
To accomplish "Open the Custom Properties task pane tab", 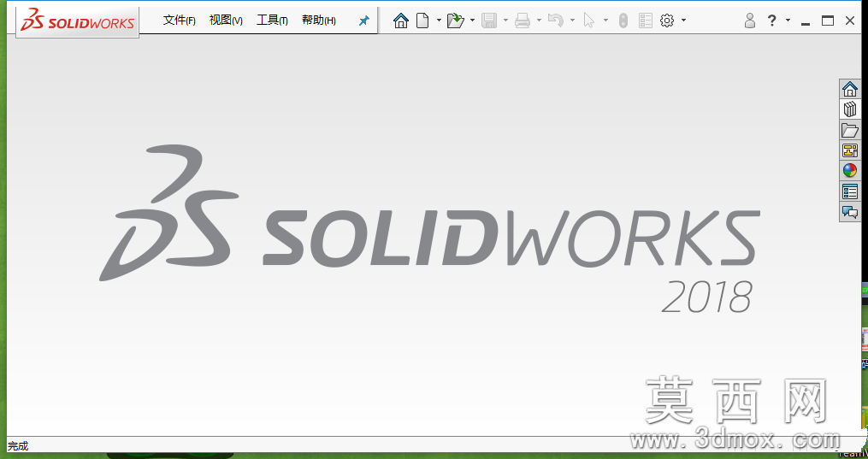I will [850, 191].
